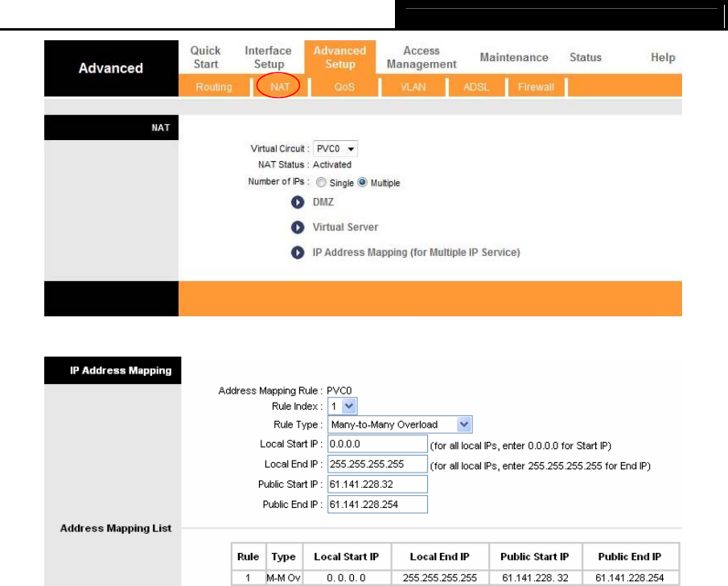Click the Virtual Server link

pyautogui.click(x=345, y=227)
